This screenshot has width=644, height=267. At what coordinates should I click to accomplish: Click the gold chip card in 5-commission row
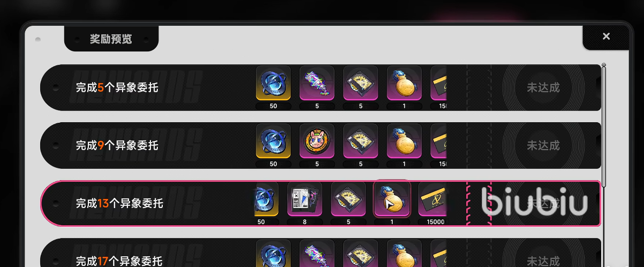361,83
